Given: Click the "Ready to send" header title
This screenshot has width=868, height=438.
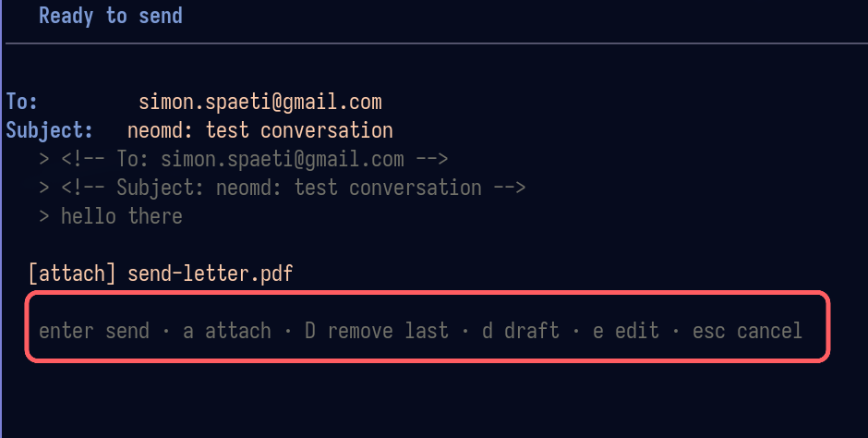Looking at the screenshot, I should point(111,16).
